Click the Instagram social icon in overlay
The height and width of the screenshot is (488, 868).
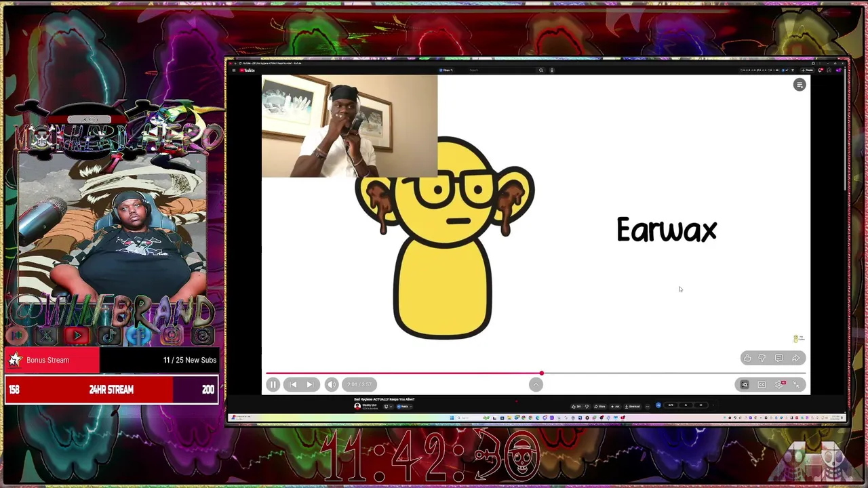click(x=171, y=335)
